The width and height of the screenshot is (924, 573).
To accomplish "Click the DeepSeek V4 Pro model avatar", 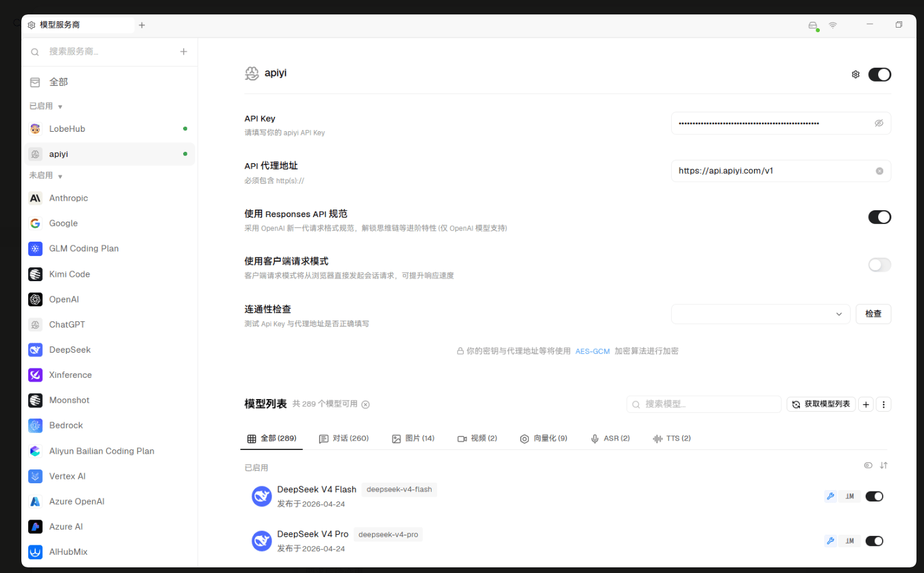I will point(262,541).
